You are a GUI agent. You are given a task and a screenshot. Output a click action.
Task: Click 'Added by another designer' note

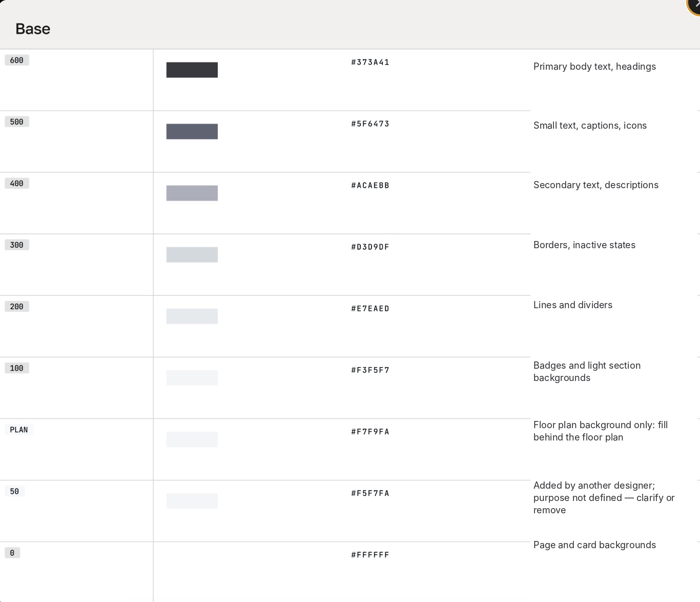pyautogui.click(x=604, y=498)
